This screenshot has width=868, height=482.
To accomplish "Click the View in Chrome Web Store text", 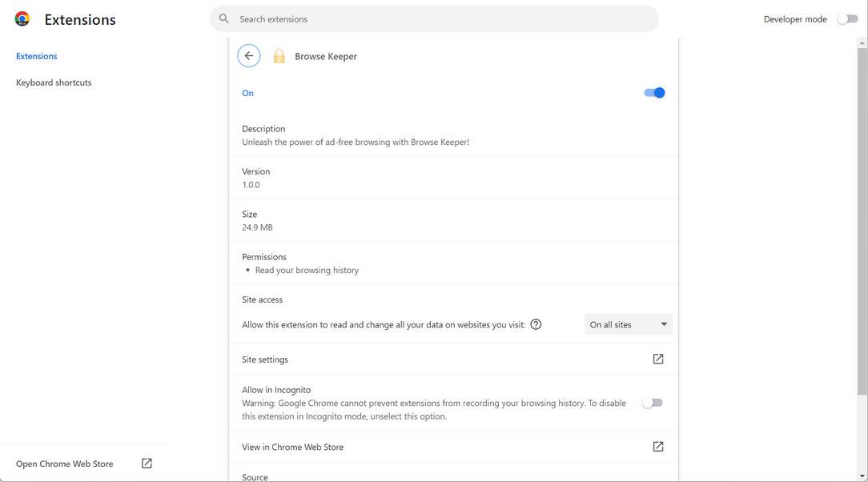I will (x=292, y=447).
